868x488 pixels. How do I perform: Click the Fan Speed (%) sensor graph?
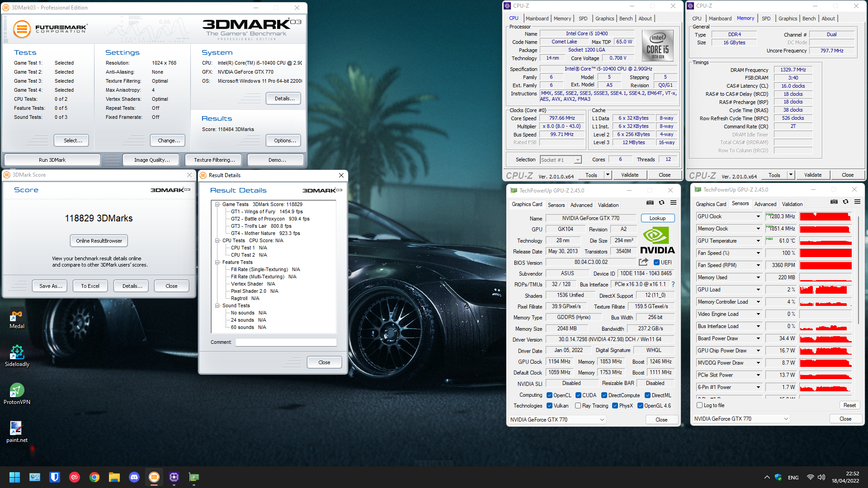point(826,253)
